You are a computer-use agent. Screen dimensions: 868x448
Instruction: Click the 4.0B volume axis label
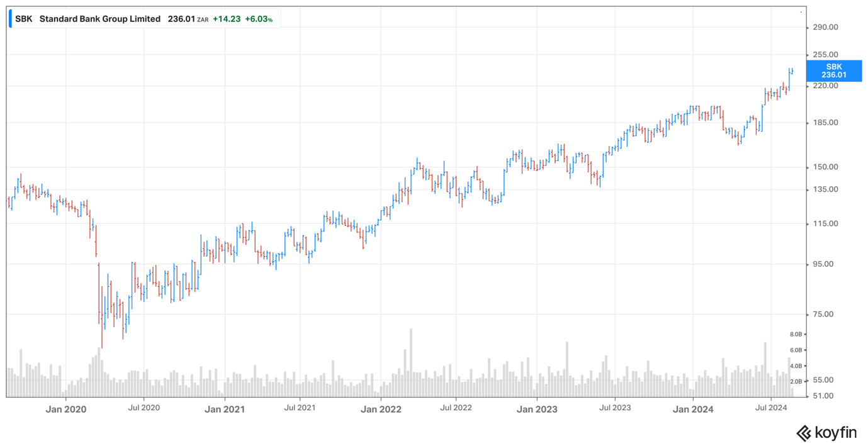tap(796, 366)
